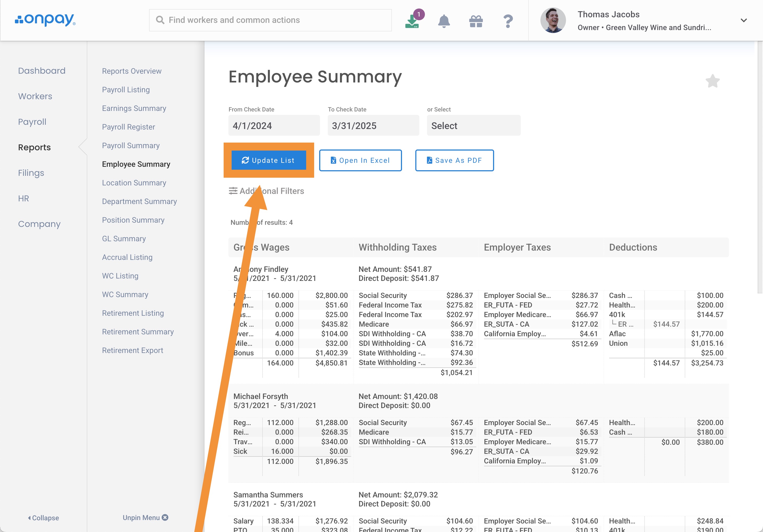Image resolution: width=763 pixels, height=532 pixels.
Task: Go to Dashboard
Action: [x=42, y=71]
